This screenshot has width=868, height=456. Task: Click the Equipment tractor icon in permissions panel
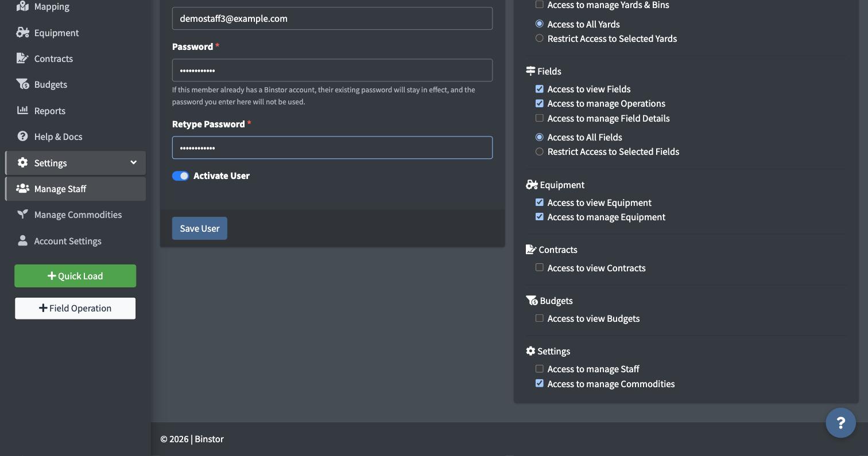(x=532, y=185)
